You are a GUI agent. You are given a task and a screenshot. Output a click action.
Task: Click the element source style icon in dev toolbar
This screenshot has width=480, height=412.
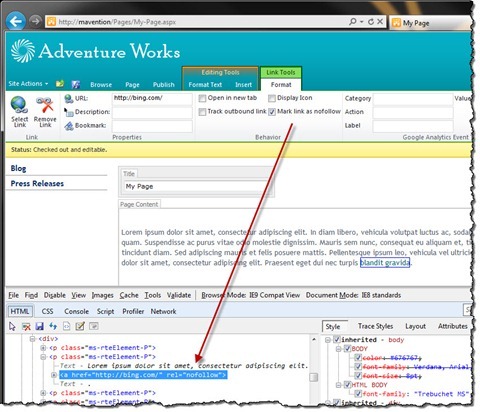coord(67,326)
